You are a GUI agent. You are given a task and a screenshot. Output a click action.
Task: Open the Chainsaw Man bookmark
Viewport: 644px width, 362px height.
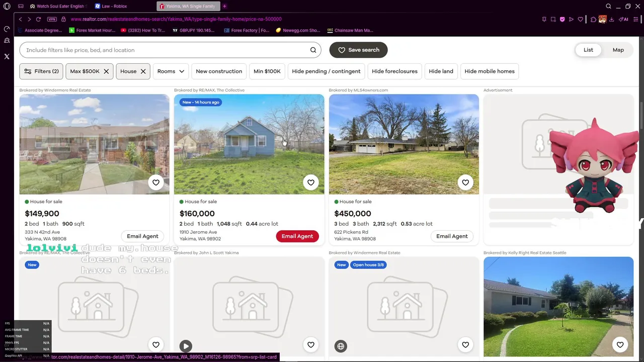click(350, 30)
